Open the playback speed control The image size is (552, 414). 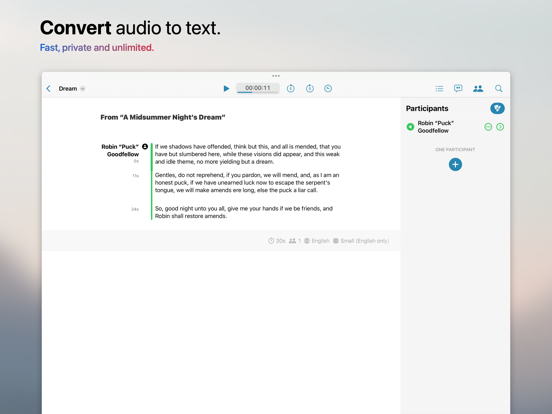coord(328,88)
